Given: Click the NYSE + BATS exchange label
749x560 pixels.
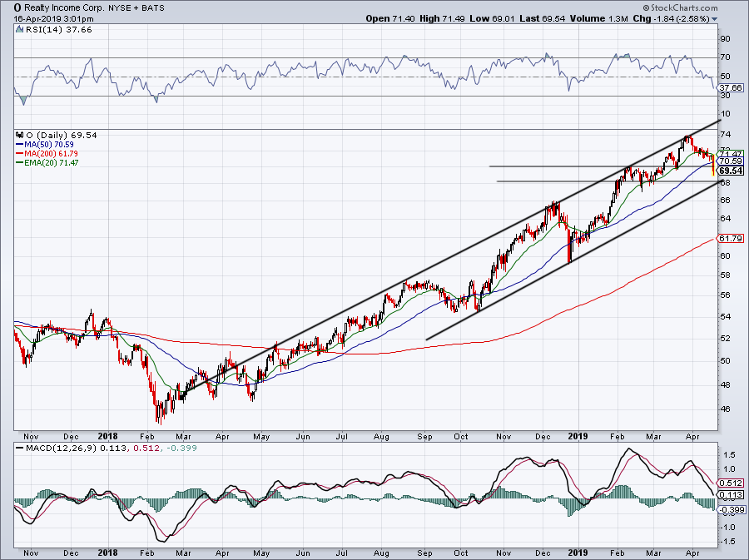Looking at the screenshot, I should pyautogui.click(x=136, y=8).
